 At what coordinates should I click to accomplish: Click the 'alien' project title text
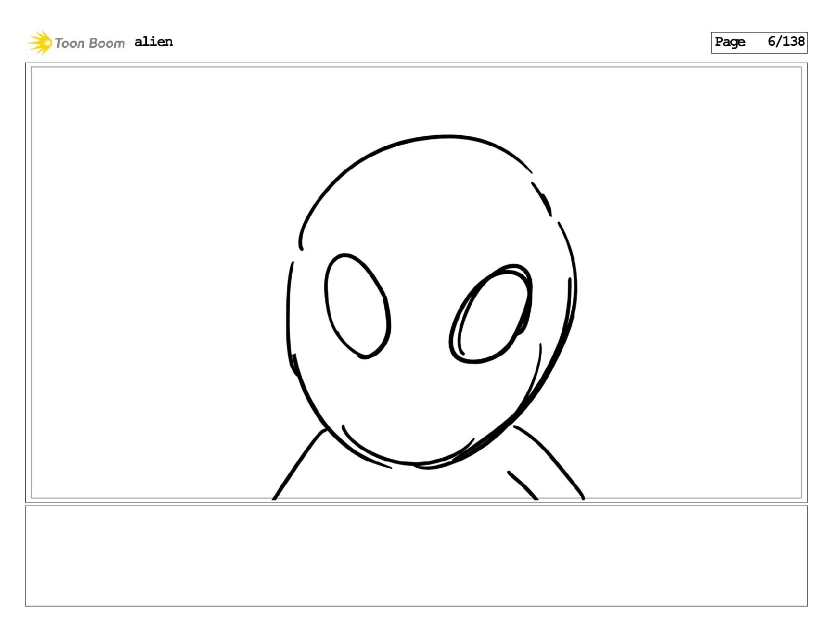click(153, 42)
